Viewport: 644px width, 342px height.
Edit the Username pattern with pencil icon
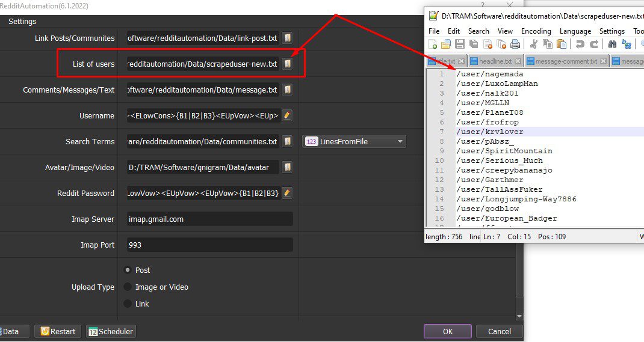pos(288,115)
